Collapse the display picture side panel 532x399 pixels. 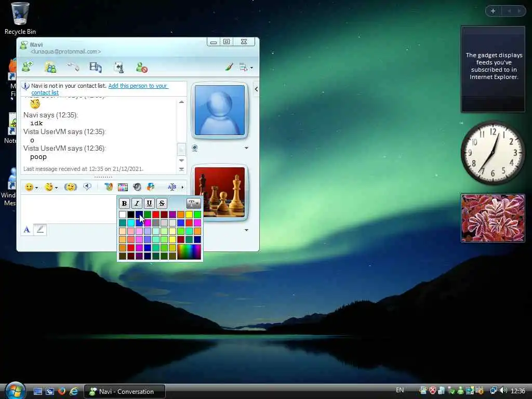click(x=256, y=89)
